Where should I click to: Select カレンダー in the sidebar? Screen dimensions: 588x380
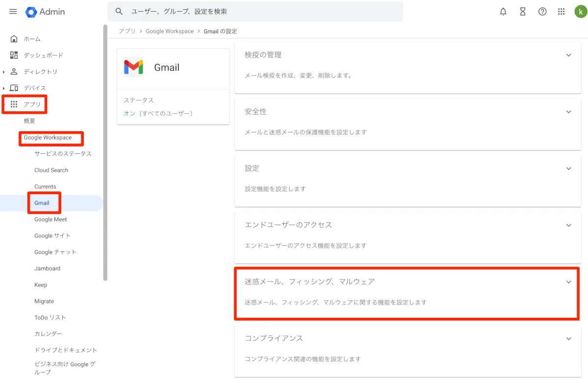[x=48, y=334]
